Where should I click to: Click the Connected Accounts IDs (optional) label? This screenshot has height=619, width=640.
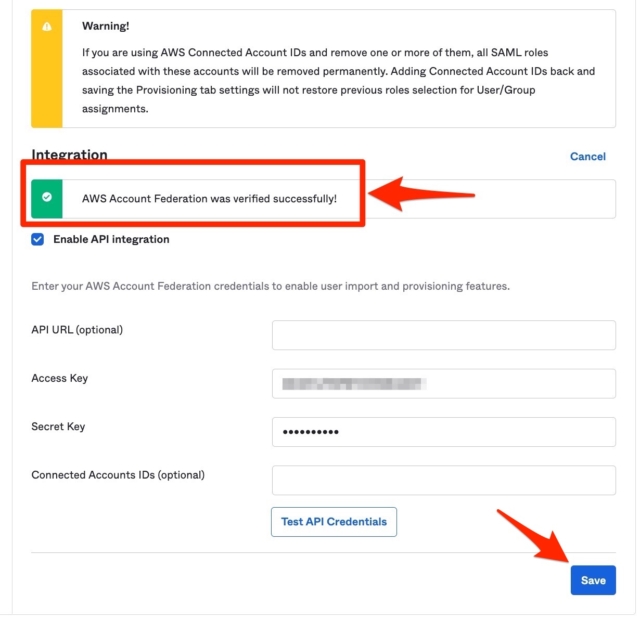pyautogui.click(x=118, y=475)
